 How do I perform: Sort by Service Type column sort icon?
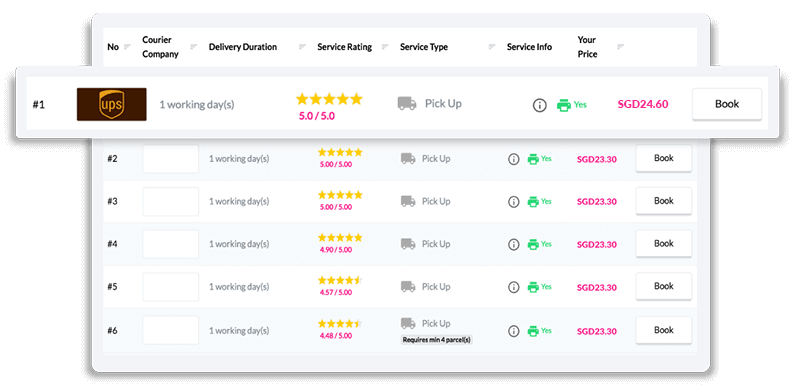point(492,47)
